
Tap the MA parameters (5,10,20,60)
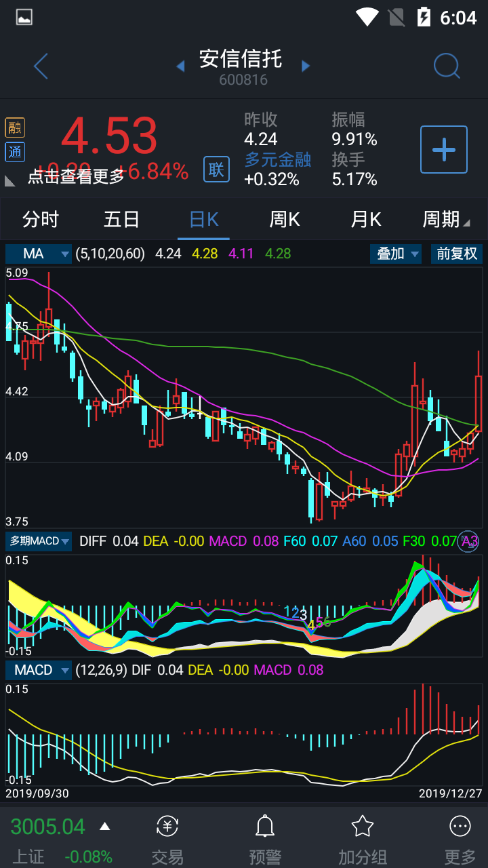[x=110, y=254]
